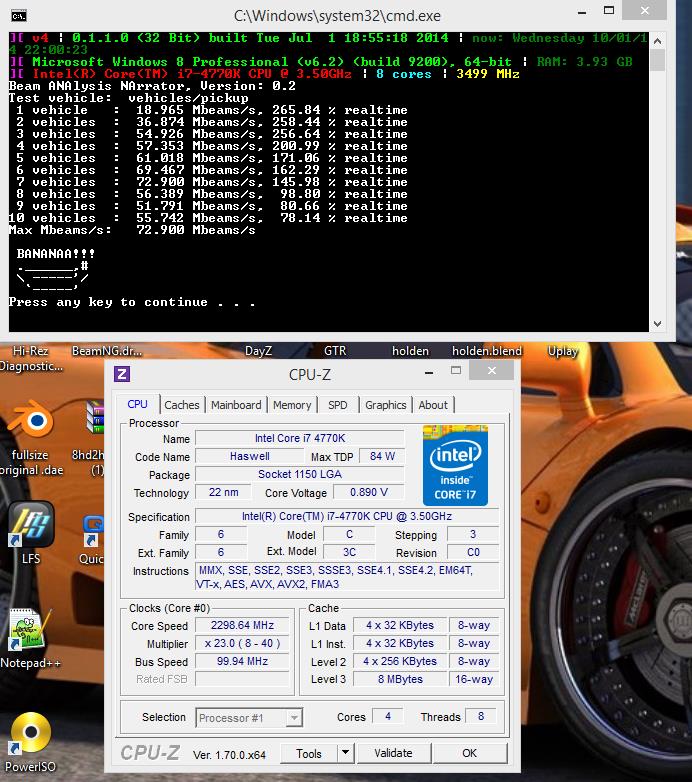
Task: Switch to the About tab
Action: (433, 405)
